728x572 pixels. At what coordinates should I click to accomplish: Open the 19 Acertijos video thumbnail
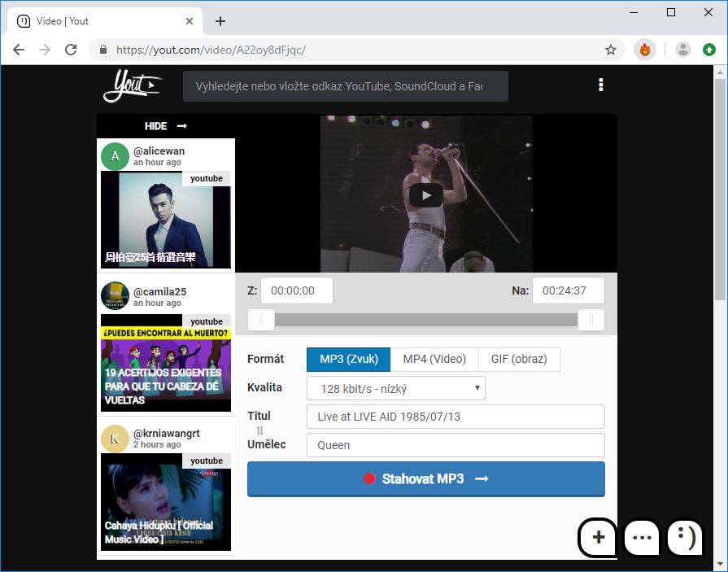pyautogui.click(x=166, y=363)
